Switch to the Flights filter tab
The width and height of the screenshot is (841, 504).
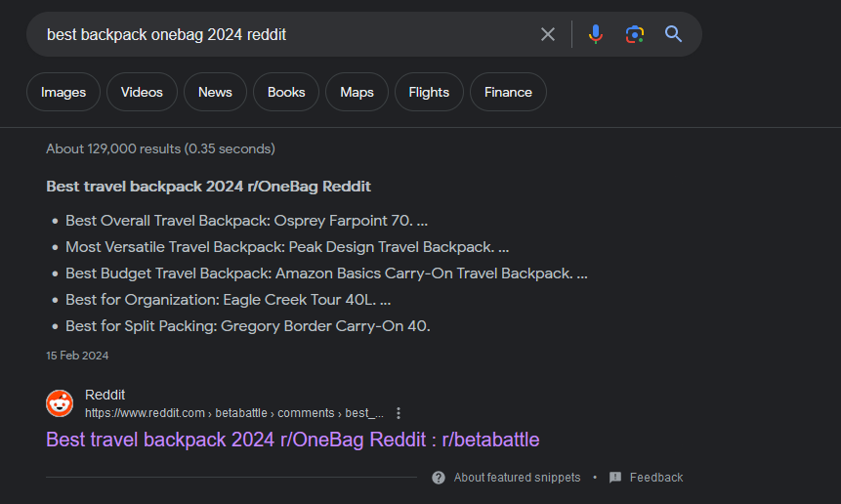tap(429, 92)
